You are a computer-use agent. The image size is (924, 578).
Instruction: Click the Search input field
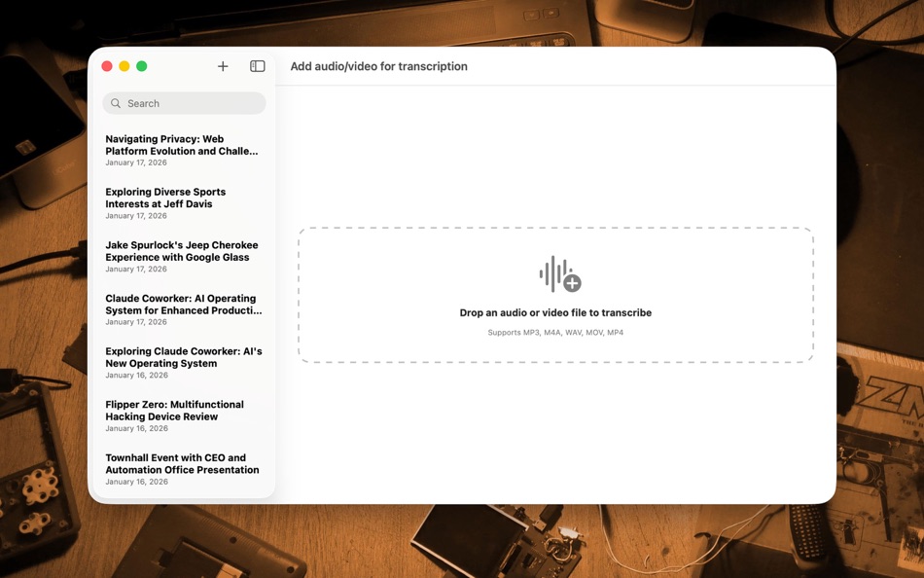point(184,102)
